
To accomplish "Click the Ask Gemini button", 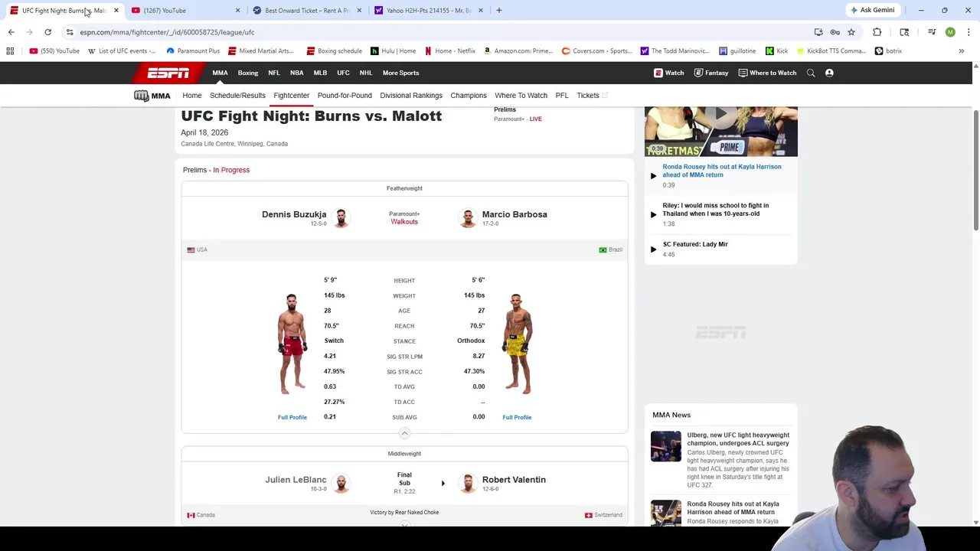I will click(x=872, y=11).
